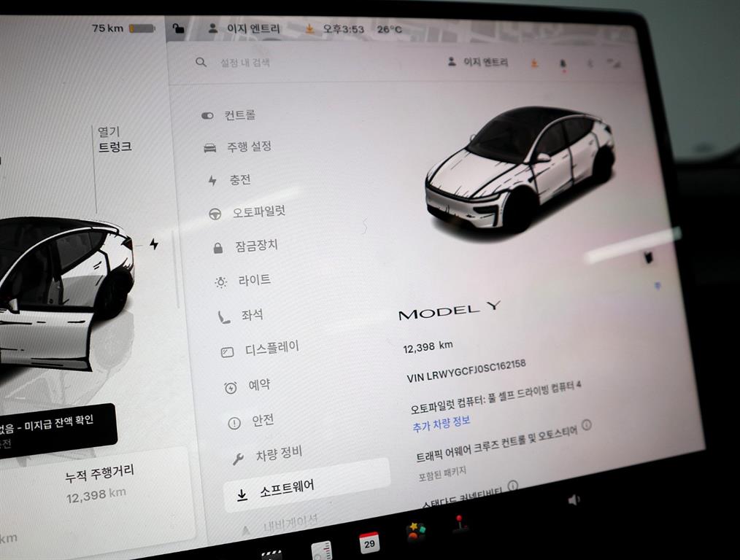Open the 주행 설정 menu
The width and height of the screenshot is (740, 560).
coord(249,147)
